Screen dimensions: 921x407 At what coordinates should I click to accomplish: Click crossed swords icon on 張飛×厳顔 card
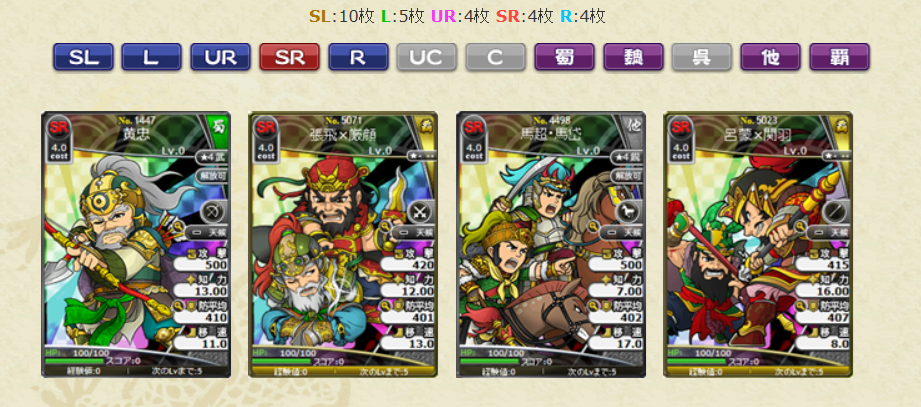coord(422,211)
